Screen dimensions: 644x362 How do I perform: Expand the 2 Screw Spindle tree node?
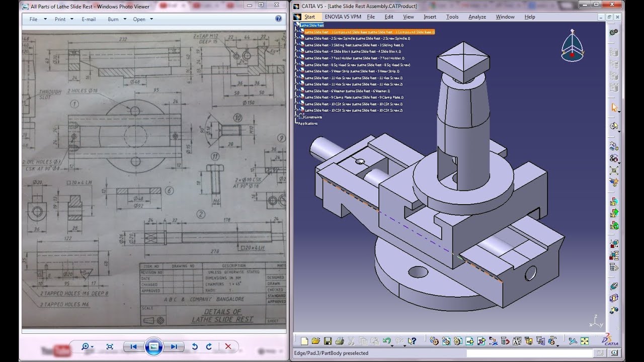297,38
